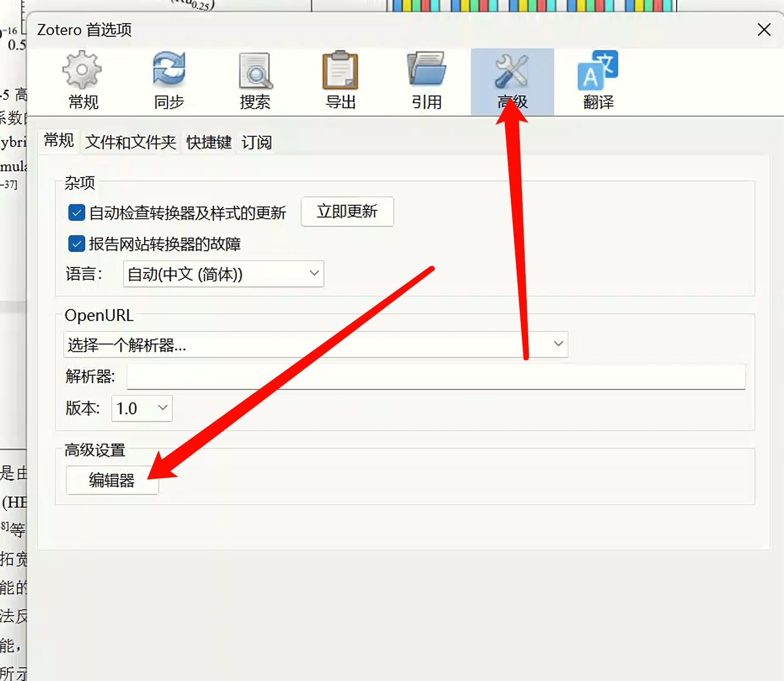Open the 翻译 (Translate) settings icon

597,80
